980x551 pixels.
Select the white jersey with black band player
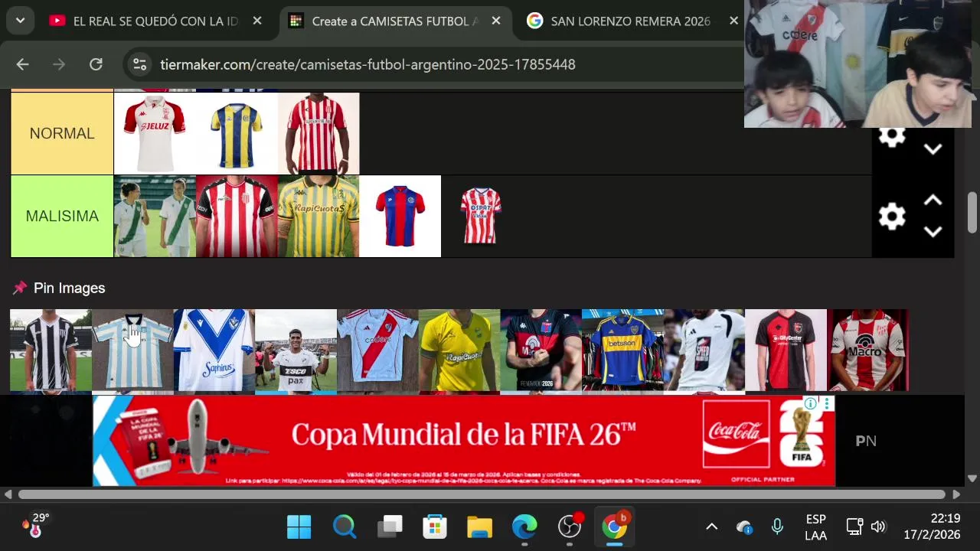coord(296,350)
